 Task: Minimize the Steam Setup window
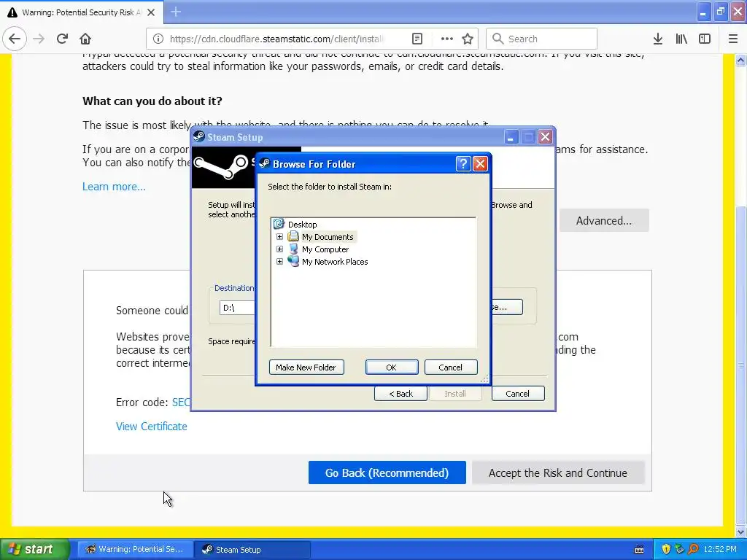click(511, 137)
